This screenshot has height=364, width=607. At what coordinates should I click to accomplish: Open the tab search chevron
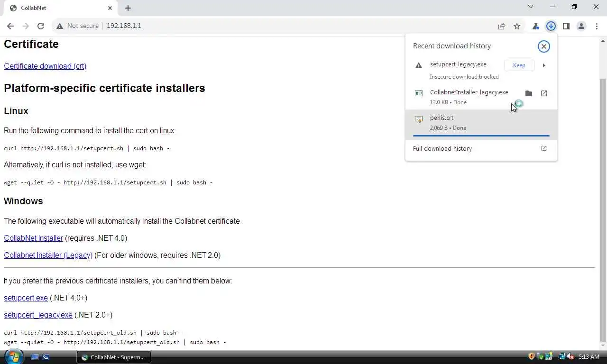531,7
